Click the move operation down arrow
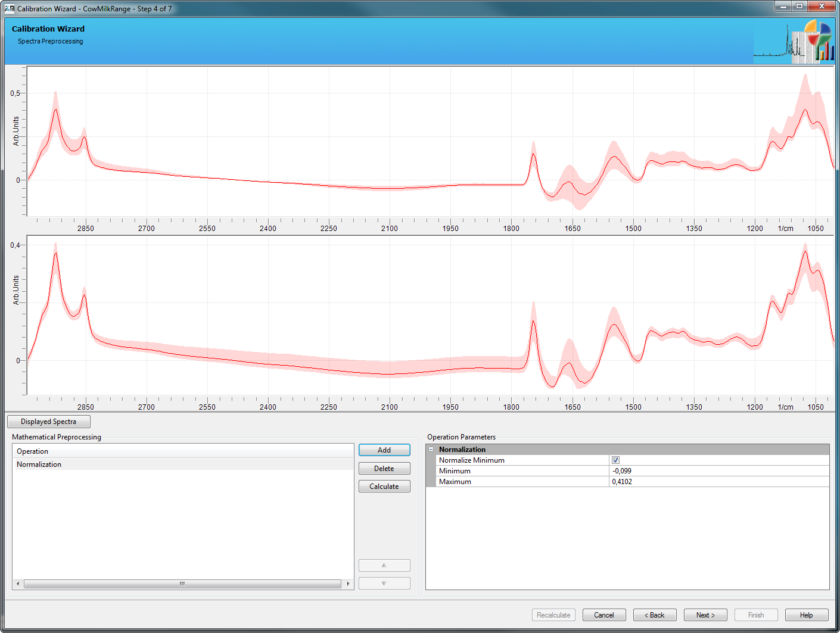The image size is (840, 633). tap(384, 584)
